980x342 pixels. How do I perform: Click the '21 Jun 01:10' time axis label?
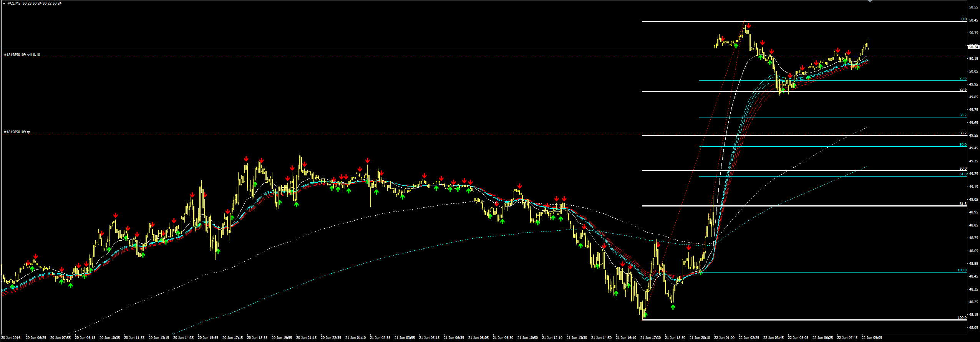(356, 338)
